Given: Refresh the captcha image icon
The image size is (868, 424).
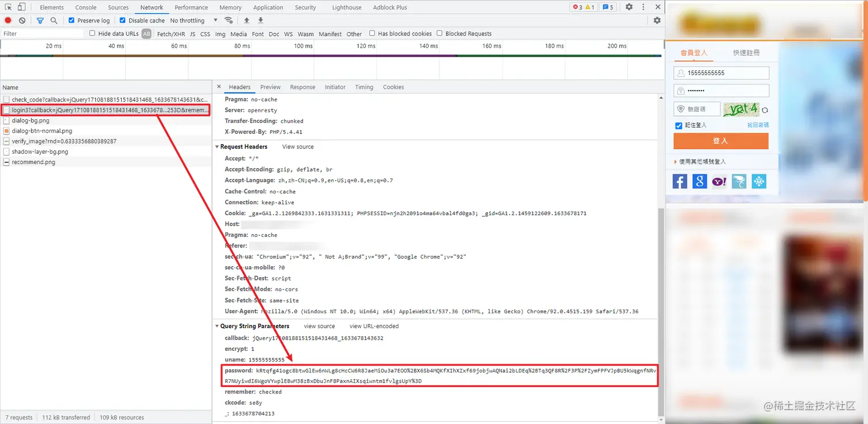Looking at the screenshot, I should coord(765,110).
